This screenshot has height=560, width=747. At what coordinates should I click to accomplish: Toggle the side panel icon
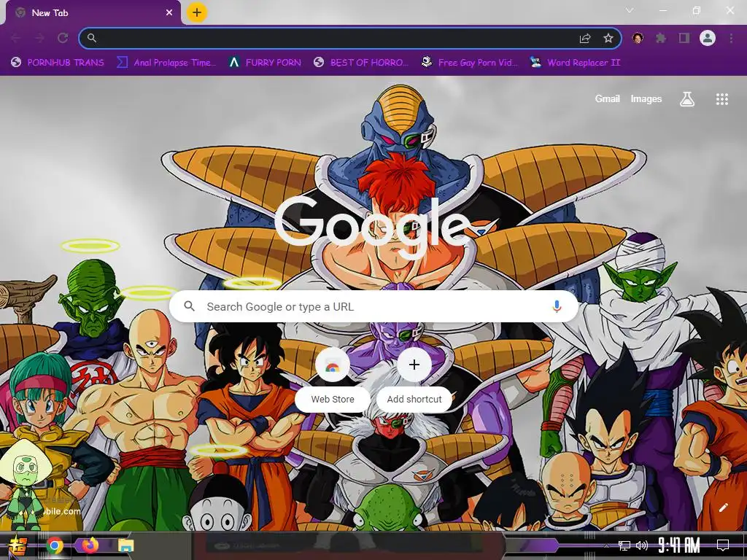coord(684,38)
